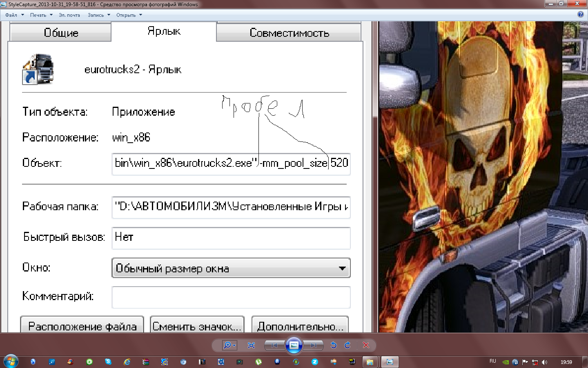Expand the Печать dropdown arrow
Image resolution: width=588 pixels, height=368 pixels.
tap(51, 15)
